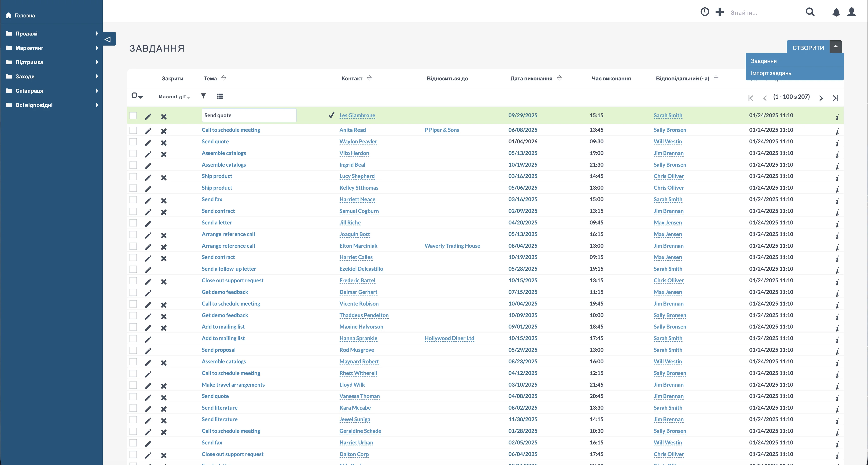The width and height of the screenshot is (868, 465).
Task: Open recently viewed clock icon
Action: [x=705, y=12]
